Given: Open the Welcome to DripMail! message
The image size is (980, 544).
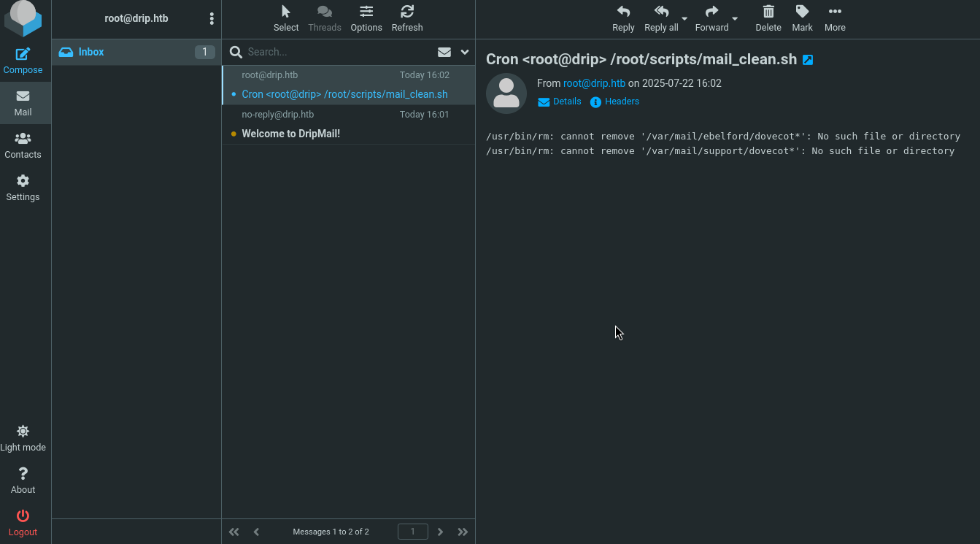Looking at the screenshot, I should click(x=349, y=125).
